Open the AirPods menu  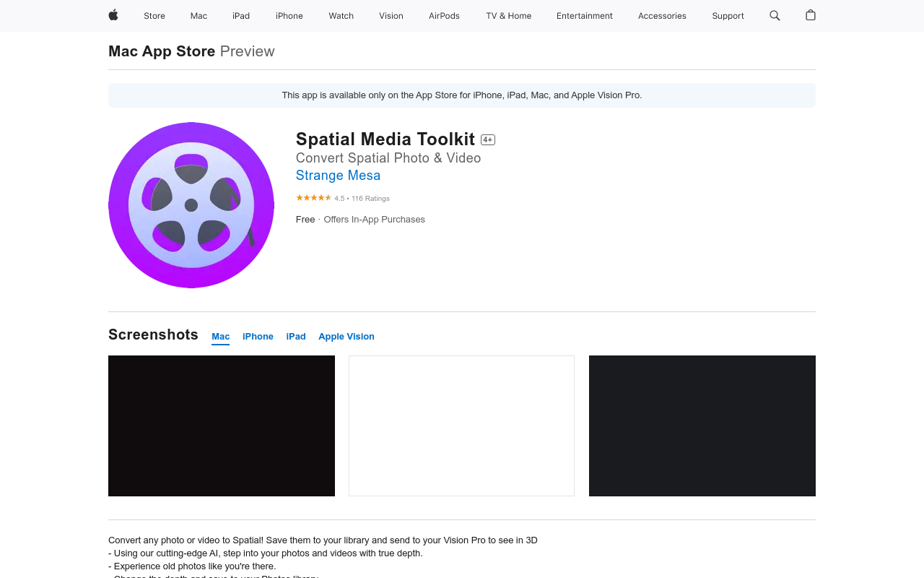(x=444, y=16)
